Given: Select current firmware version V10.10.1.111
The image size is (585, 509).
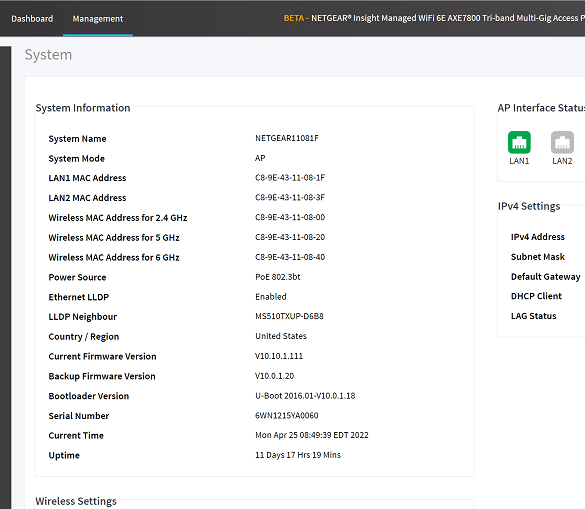Looking at the screenshot, I should (x=279, y=356).
